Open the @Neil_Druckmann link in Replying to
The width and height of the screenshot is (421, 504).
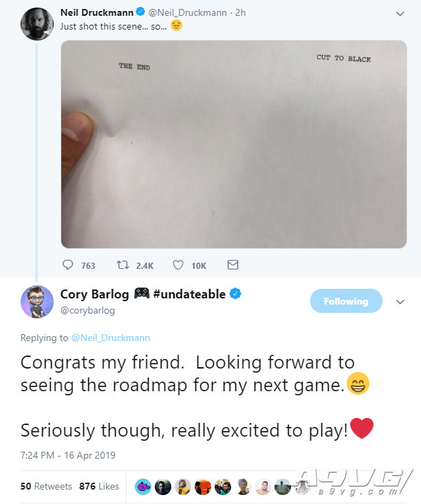111,338
